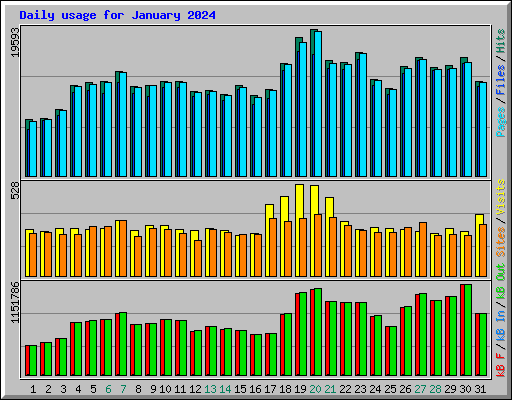Click day 10 on the x-axis

click(165, 389)
